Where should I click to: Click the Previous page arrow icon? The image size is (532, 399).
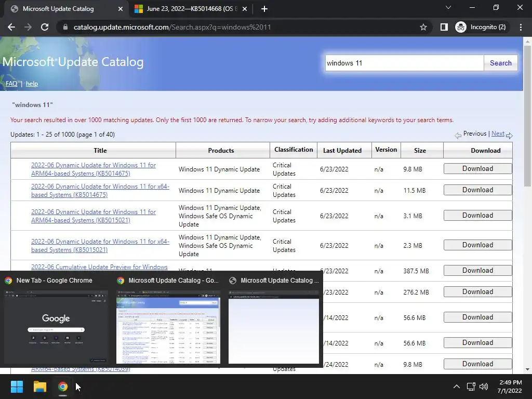point(458,136)
